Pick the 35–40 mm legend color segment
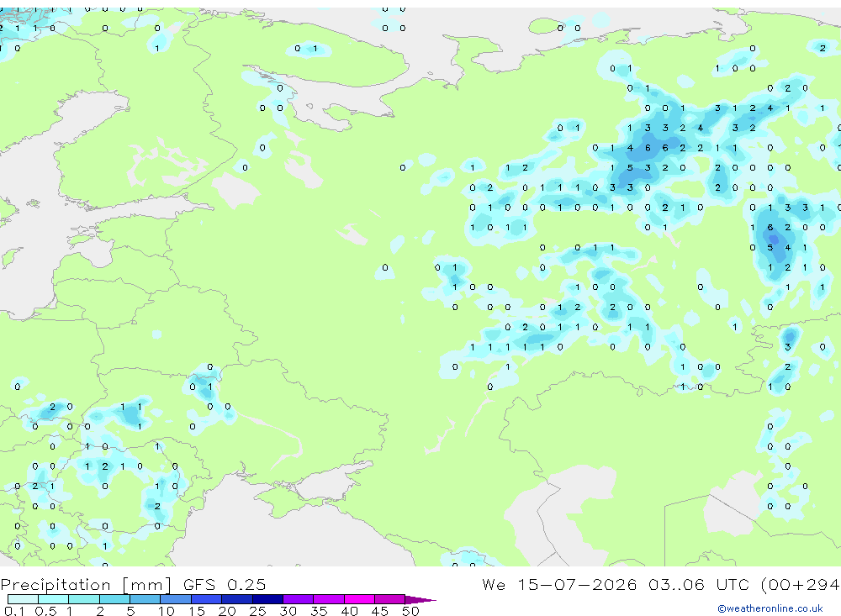This screenshot has height=616, width=841. tap(329, 599)
